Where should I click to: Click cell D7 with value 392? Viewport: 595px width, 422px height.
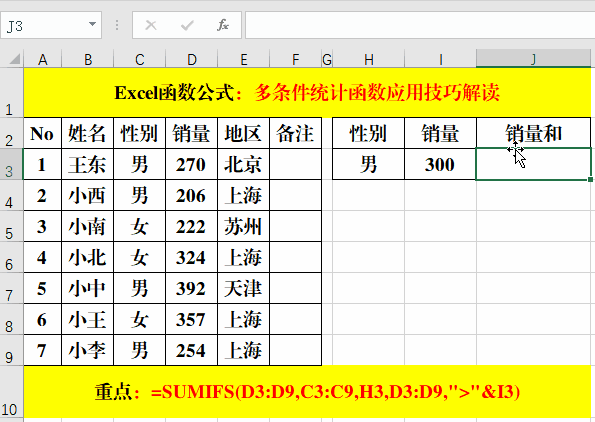[x=192, y=288]
